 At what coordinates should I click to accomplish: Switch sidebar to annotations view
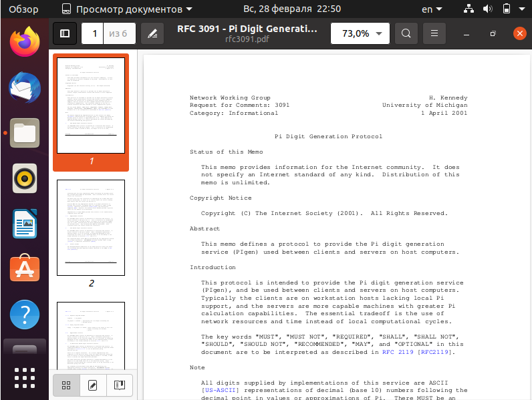(93, 385)
